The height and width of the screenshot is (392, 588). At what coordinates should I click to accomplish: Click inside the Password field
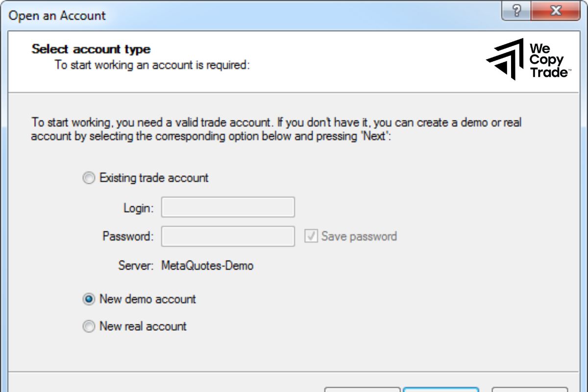(x=227, y=236)
